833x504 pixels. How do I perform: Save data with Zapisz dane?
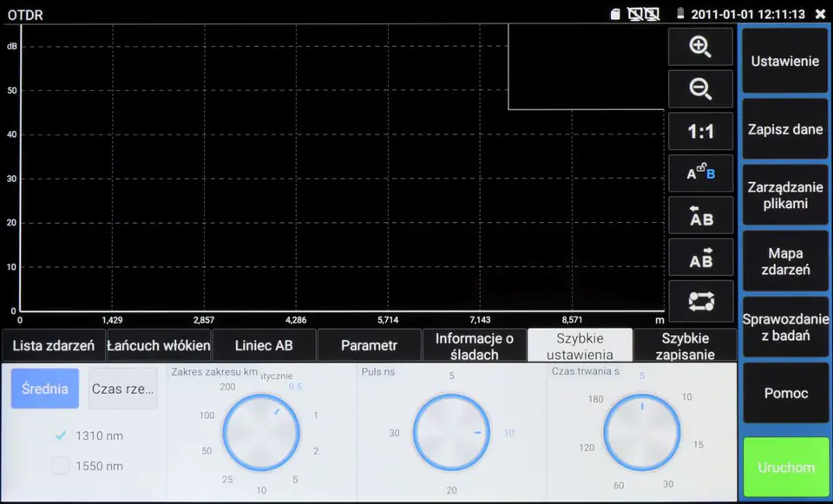point(785,129)
